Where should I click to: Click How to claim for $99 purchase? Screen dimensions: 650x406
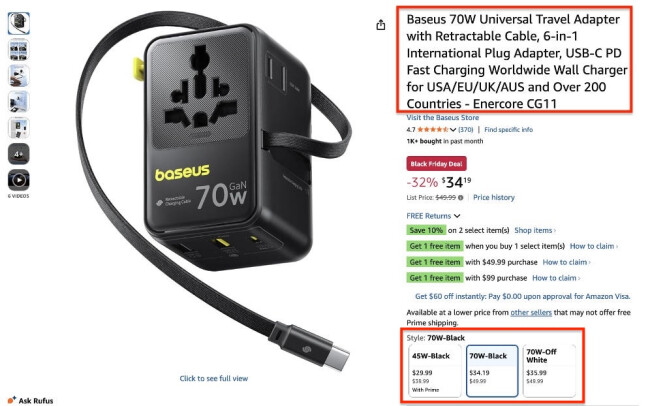pos(556,278)
